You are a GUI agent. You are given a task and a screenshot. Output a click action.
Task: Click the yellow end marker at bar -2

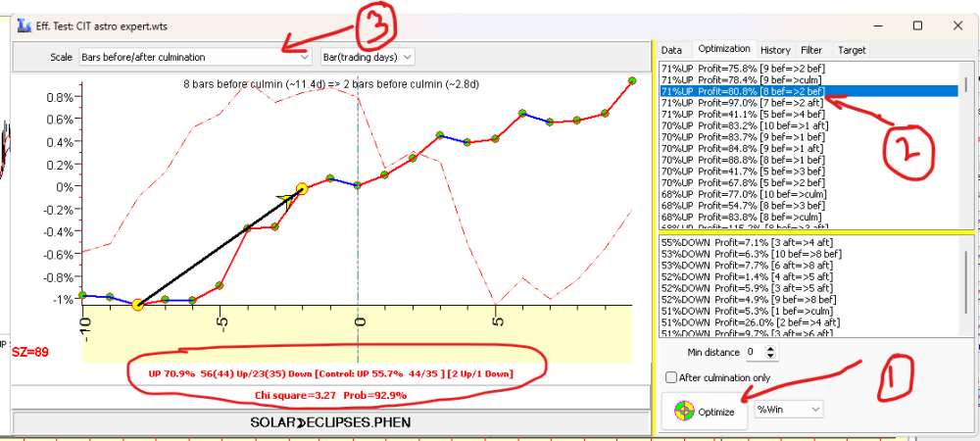tap(302, 188)
